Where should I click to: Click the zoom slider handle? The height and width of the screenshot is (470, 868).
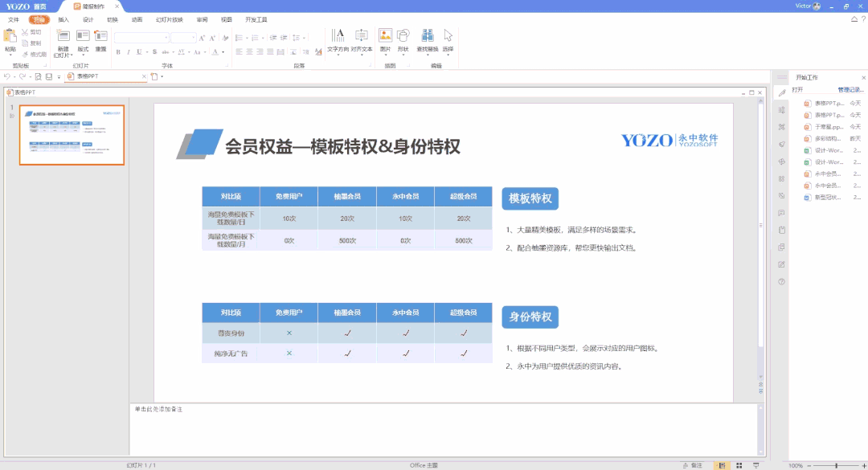click(836, 465)
